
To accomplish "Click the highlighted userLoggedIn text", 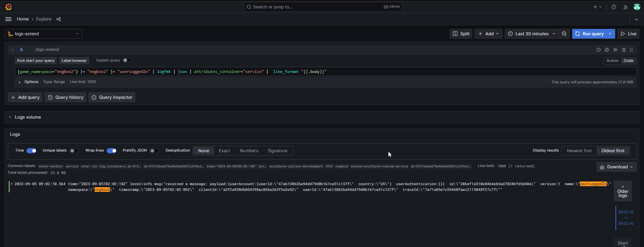I will pyautogui.click(x=593, y=184).
